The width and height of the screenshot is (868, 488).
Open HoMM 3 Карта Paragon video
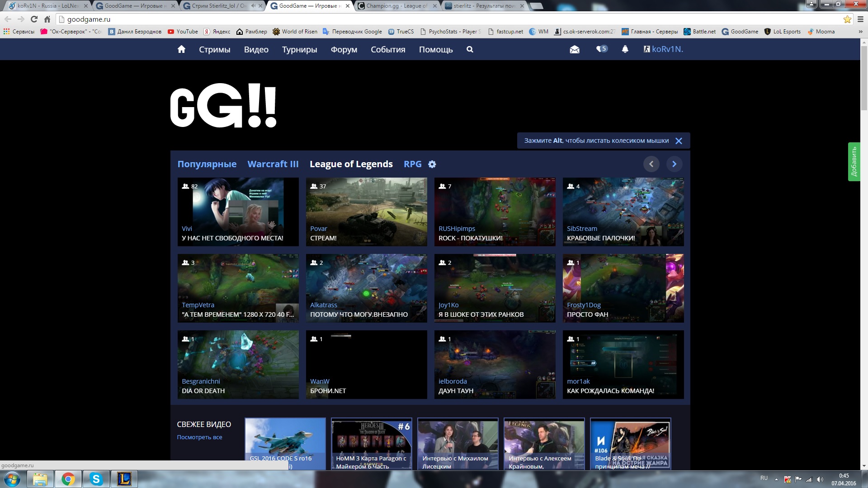(x=372, y=443)
